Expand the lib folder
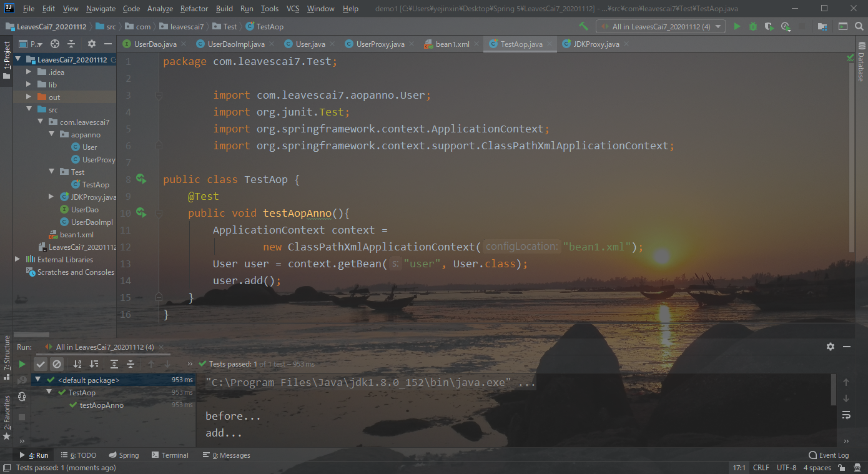 28,84
